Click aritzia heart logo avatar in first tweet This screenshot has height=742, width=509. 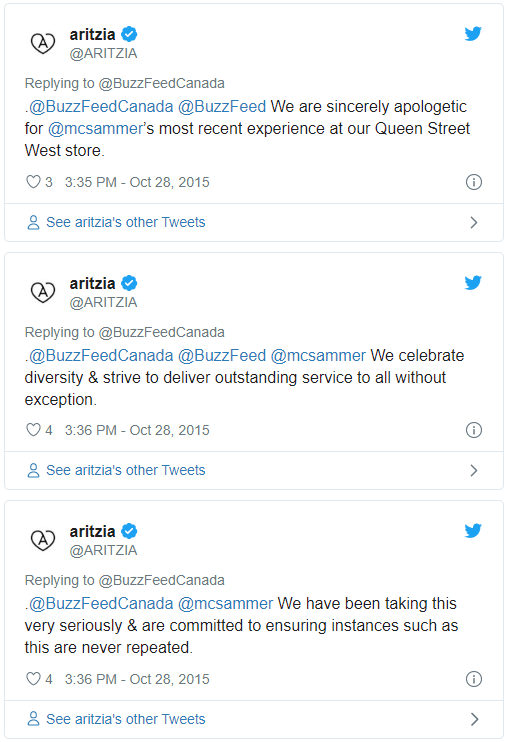(43, 43)
